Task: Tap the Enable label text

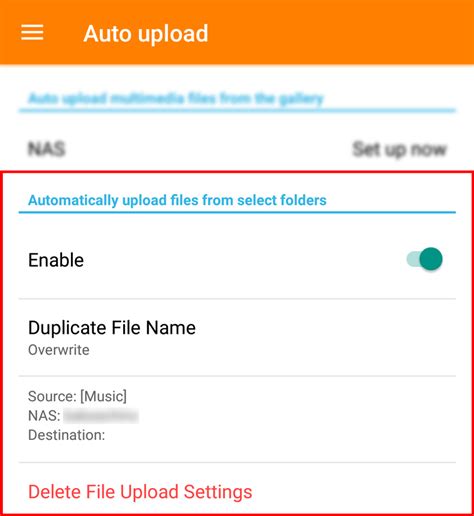Action: point(56,260)
